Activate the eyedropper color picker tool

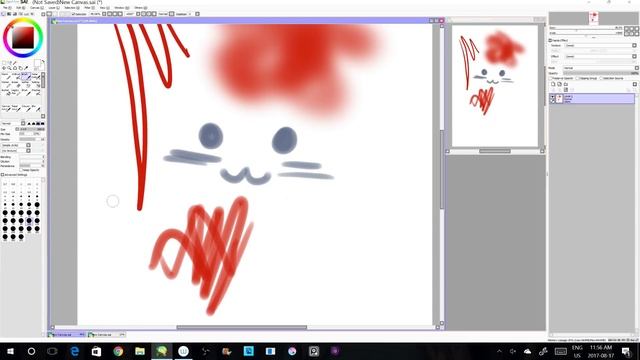point(26,68)
